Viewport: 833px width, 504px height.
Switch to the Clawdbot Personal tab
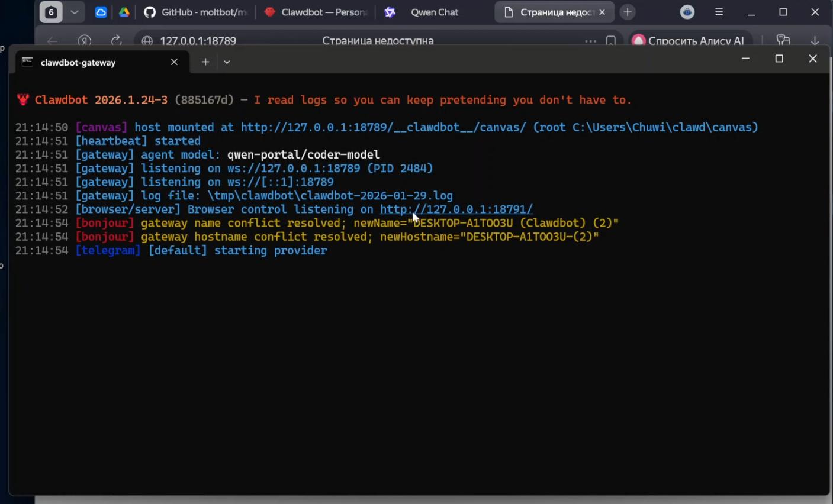(x=316, y=12)
